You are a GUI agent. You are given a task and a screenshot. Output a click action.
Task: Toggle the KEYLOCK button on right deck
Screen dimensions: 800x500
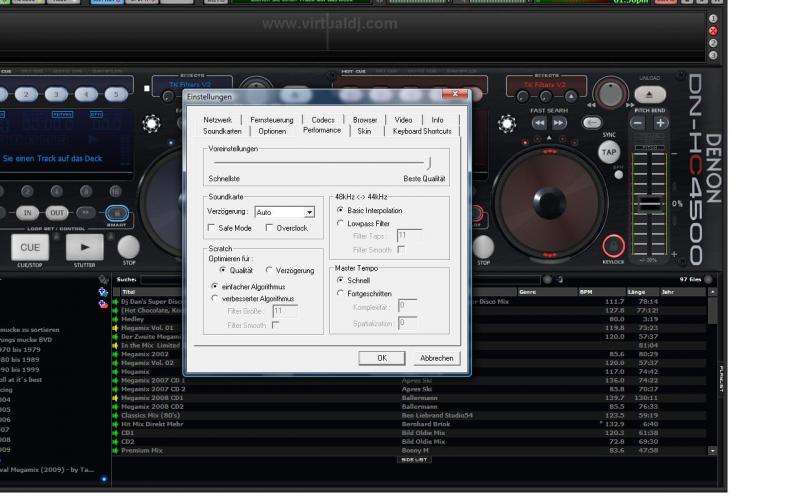(613, 246)
